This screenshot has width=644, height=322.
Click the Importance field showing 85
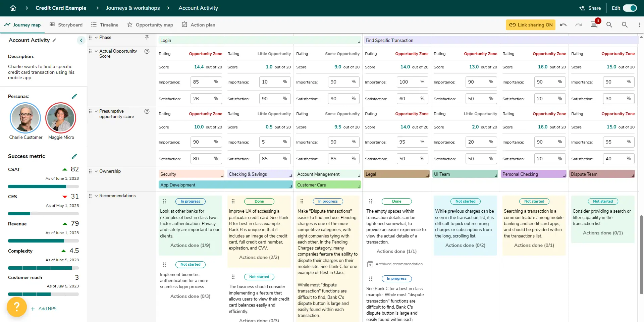click(x=206, y=82)
